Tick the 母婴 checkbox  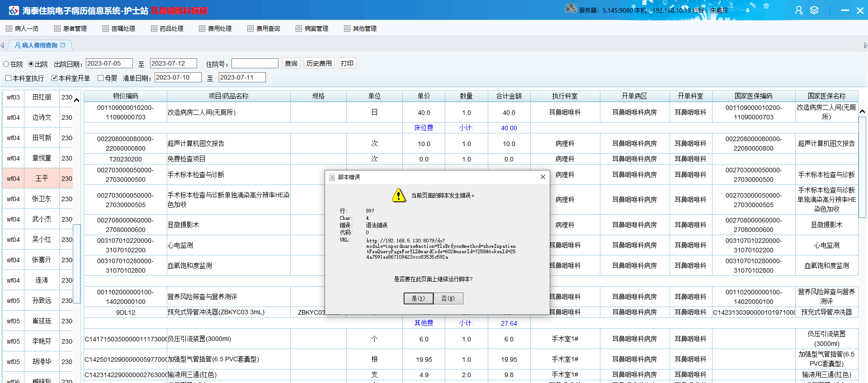(100, 78)
